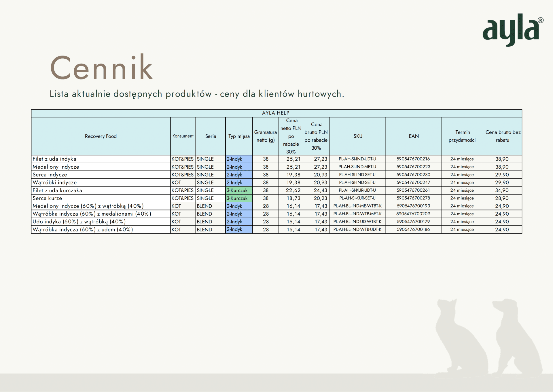
Task: Click the Udo indyka (60%) z wątróbką row
Action: click(79, 222)
